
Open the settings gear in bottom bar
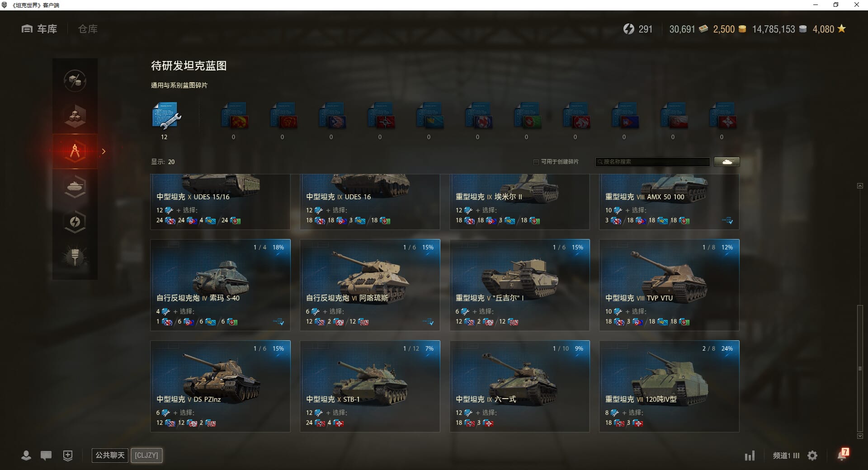tap(812, 456)
